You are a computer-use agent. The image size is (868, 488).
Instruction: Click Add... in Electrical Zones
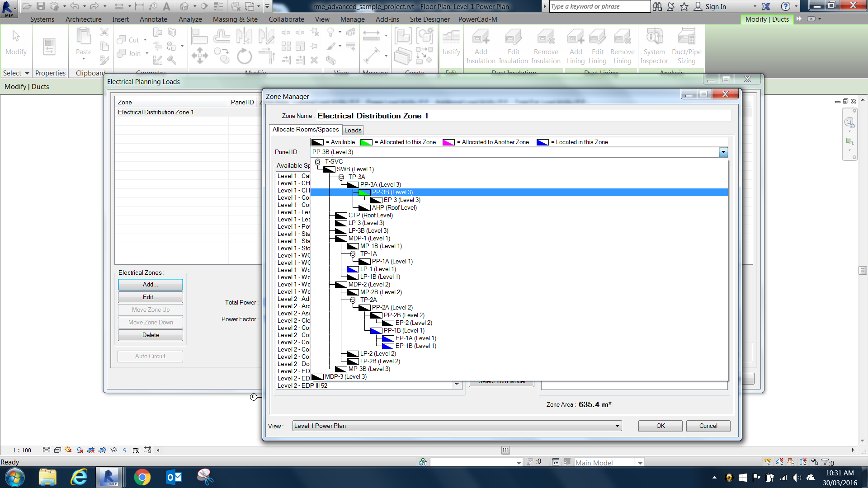(x=151, y=284)
